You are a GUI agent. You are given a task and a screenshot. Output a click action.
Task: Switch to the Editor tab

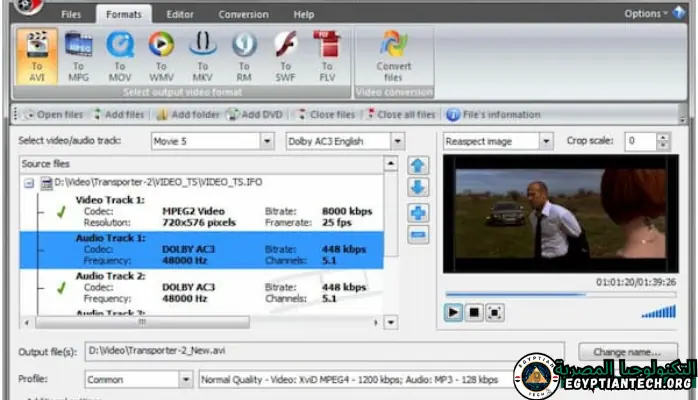click(179, 14)
